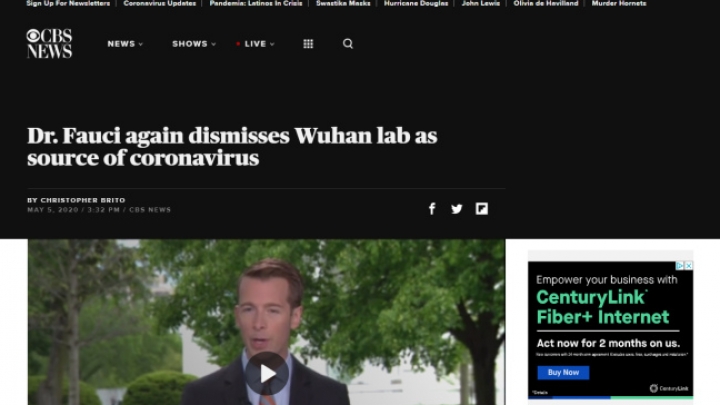The height and width of the screenshot is (405, 720).
Task: Open Coronavirus Updates topic link
Action: [x=159, y=3]
